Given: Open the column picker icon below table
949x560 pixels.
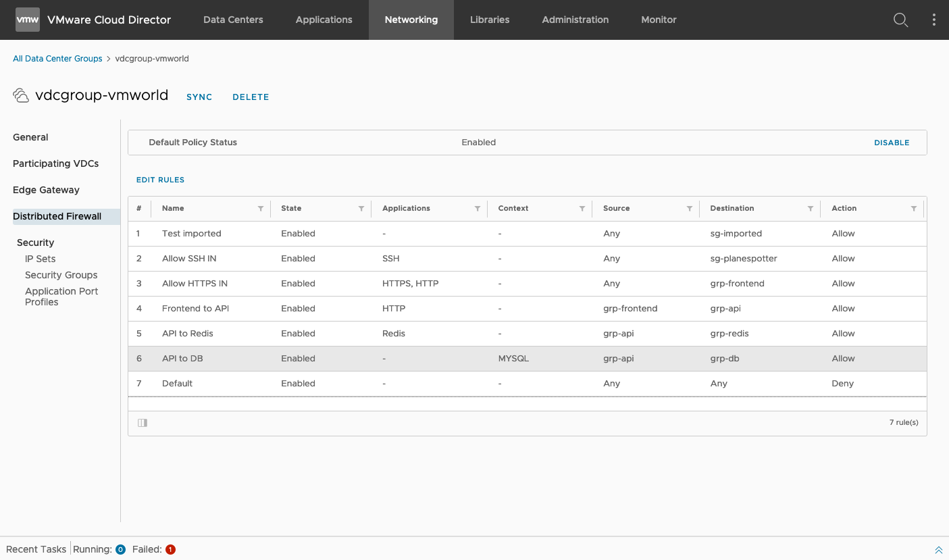Looking at the screenshot, I should [x=143, y=423].
